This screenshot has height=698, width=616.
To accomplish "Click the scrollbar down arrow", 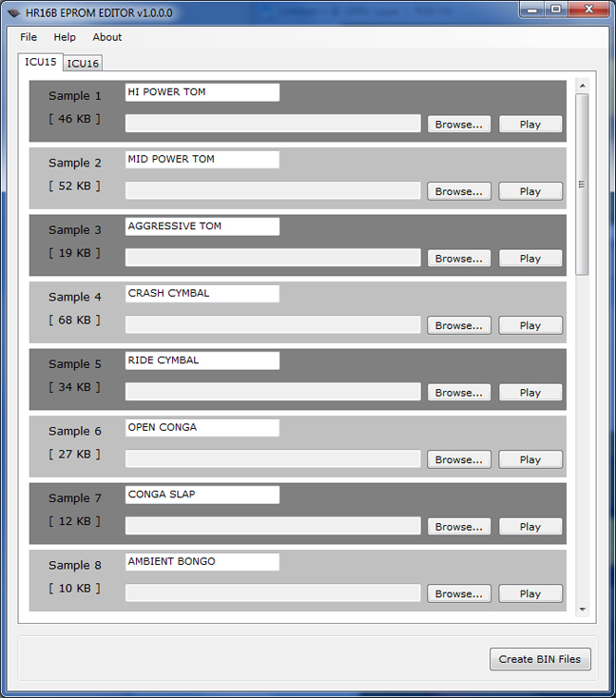I will (x=582, y=610).
